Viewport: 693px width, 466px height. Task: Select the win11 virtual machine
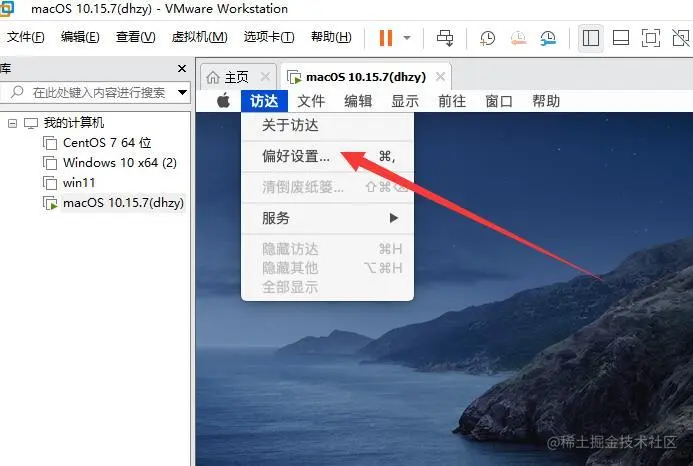click(79, 183)
